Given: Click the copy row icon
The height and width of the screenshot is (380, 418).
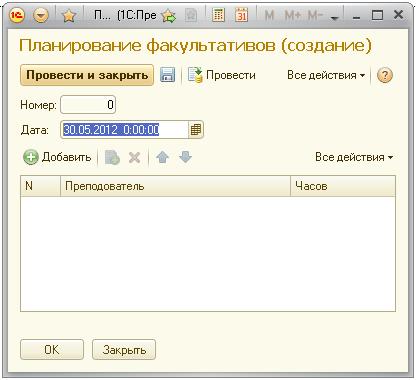Looking at the screenshot, I should (x=112, y=157).
